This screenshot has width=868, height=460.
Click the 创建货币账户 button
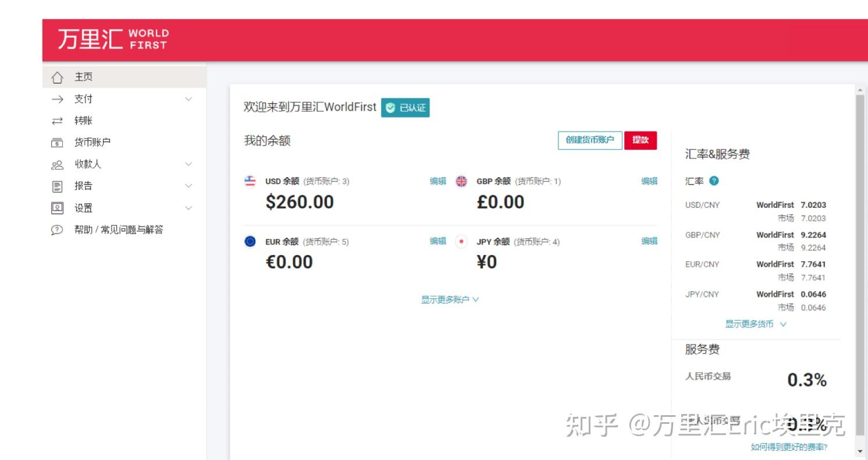590,140
